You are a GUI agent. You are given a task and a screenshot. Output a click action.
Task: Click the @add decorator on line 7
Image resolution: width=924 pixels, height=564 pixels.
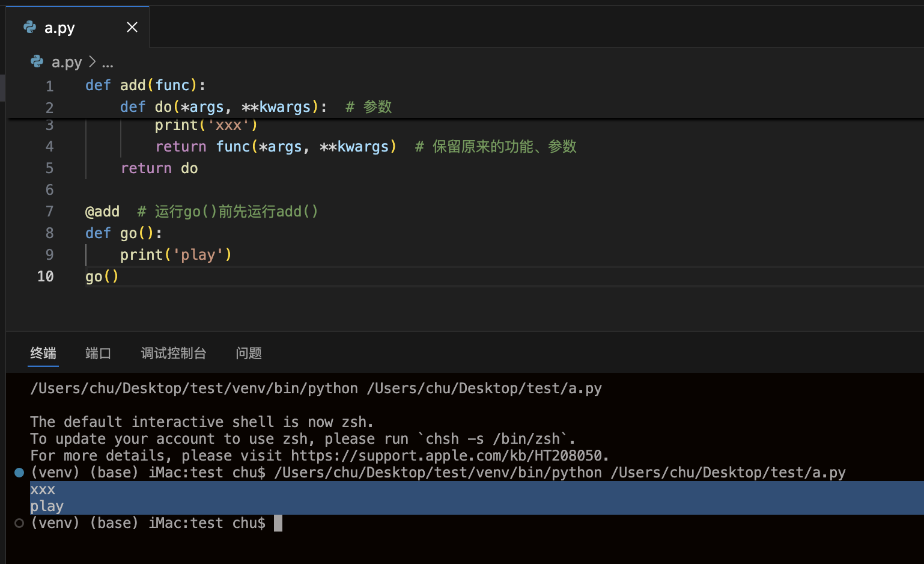pyautogui.click(x=102, y=211)
